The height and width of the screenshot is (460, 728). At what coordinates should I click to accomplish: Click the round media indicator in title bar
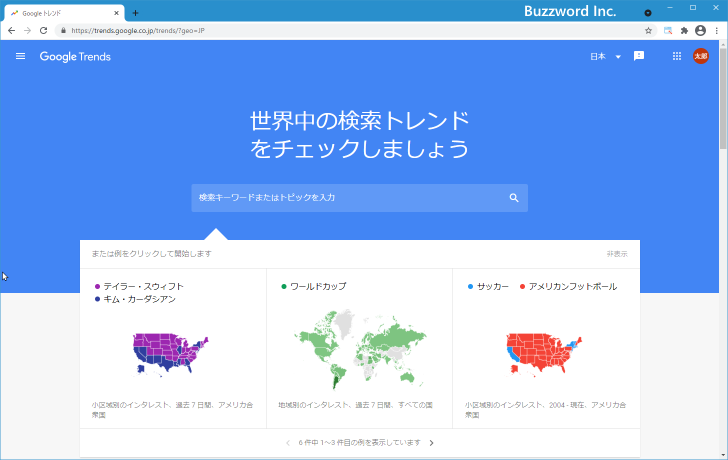coord(648,13)
